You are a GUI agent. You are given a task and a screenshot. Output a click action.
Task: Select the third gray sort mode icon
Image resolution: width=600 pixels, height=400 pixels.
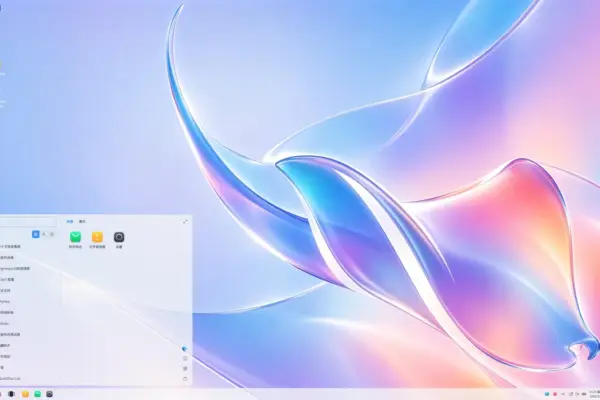point(52,234)
